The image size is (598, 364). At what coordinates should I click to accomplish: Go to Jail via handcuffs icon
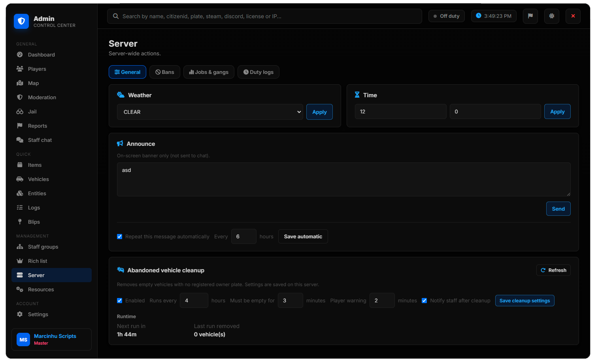coord(20,111)
